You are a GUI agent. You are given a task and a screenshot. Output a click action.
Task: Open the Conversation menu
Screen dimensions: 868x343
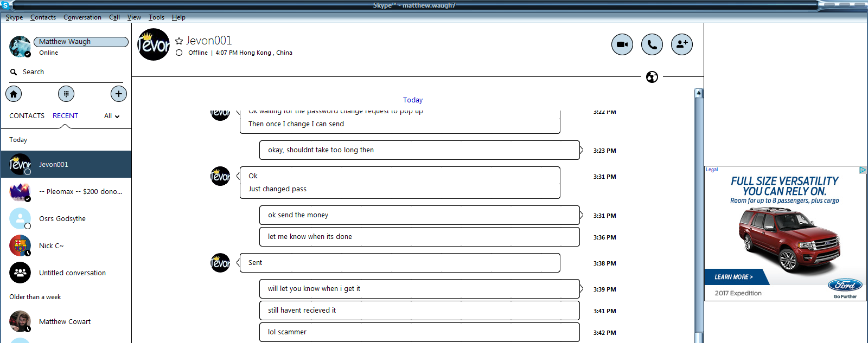[x=82, y=17]
